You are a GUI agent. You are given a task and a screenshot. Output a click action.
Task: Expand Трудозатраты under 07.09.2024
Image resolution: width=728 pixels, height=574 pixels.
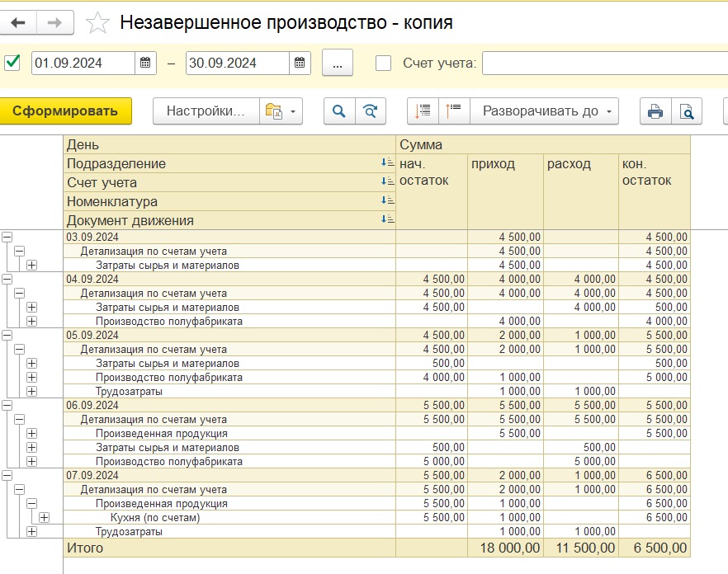tap(31, 531)
